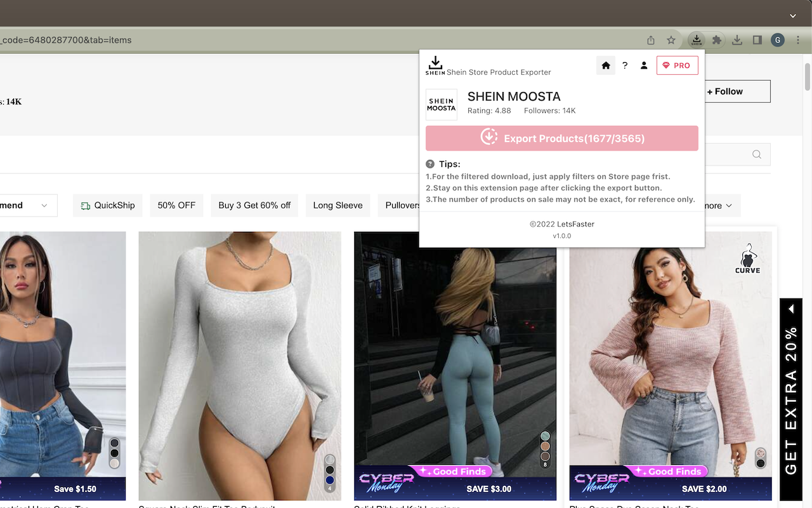Screen dimensions: 812x508
Task: Click the Rating: 4.88 text
Action: pos(489,110)
